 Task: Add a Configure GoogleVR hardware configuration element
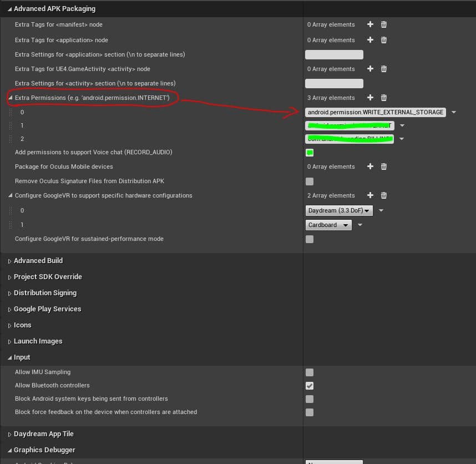(370, 195)
